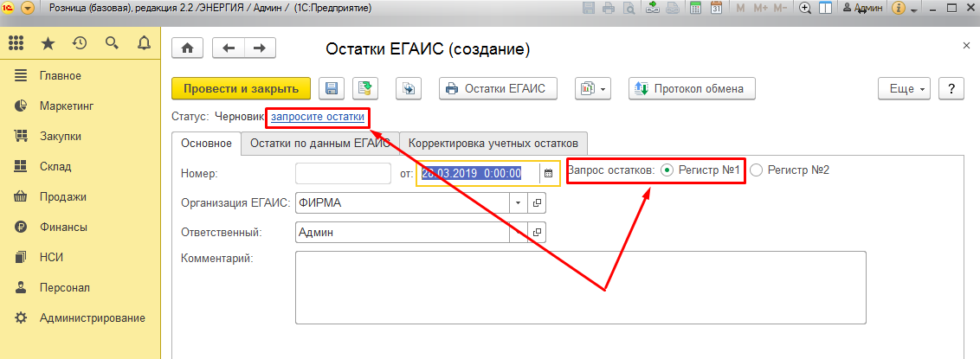The width and height of the screenshot is (980, 359).
Task: Open Склад section in sidebar
Action: point(55,167)
